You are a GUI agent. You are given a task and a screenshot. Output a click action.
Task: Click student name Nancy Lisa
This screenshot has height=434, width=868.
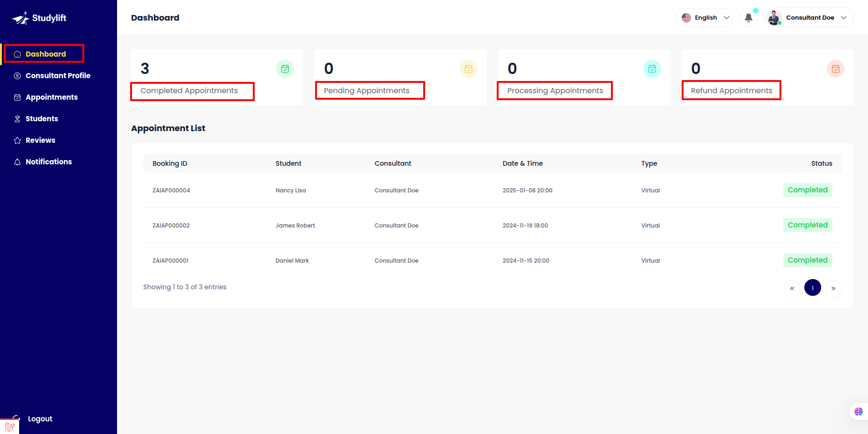[291, 191]
